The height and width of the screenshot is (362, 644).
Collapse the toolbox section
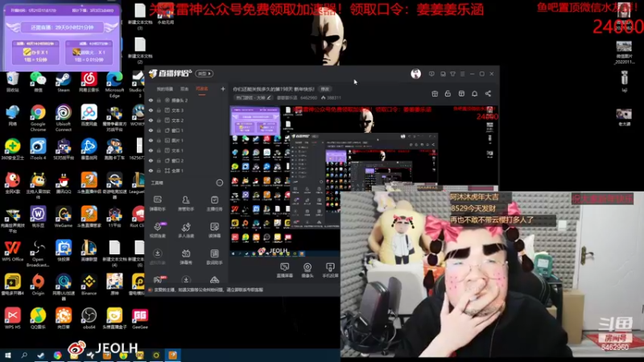(220, 183)
